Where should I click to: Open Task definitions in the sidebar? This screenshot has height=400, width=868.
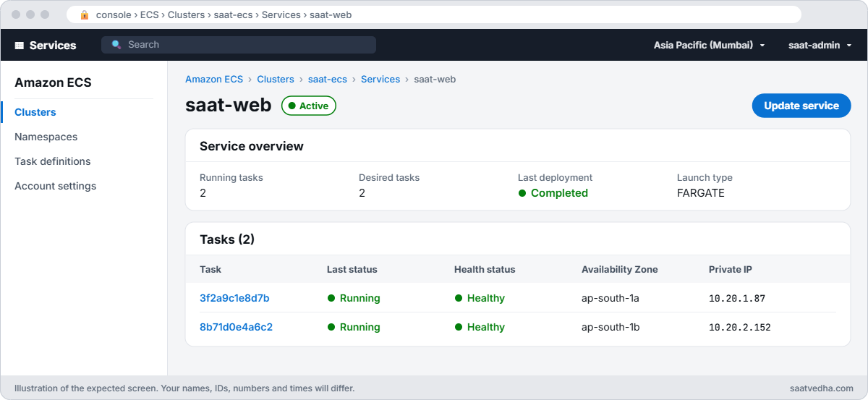[x=53, y=161]
